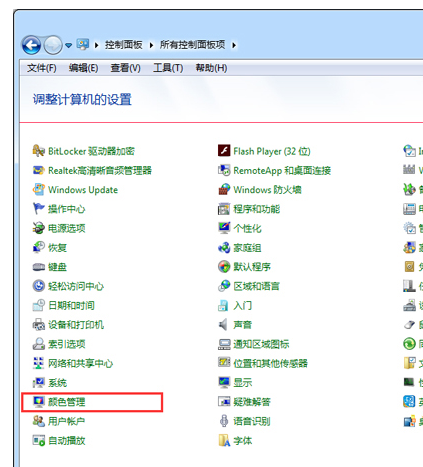The width and height of the screenshot is (423, 467).
Task: Launch Windows Update icon
Action: [x=39, y=190]
